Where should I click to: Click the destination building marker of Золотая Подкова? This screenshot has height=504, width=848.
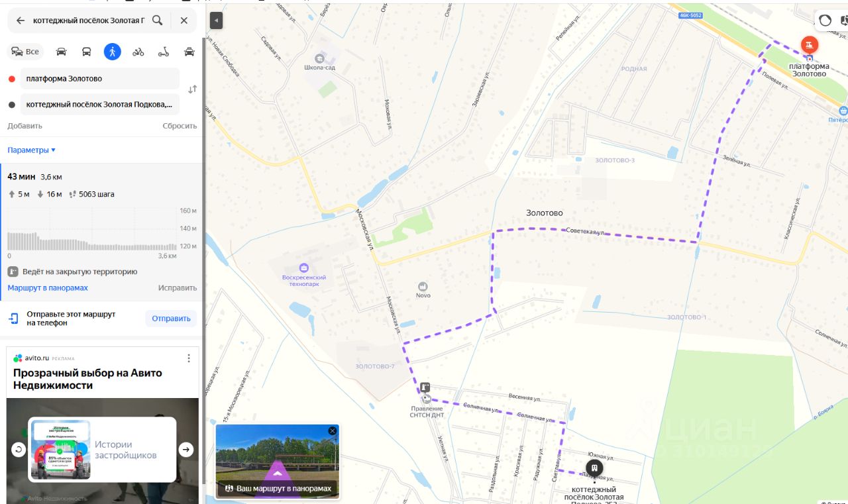click(594, 468)
